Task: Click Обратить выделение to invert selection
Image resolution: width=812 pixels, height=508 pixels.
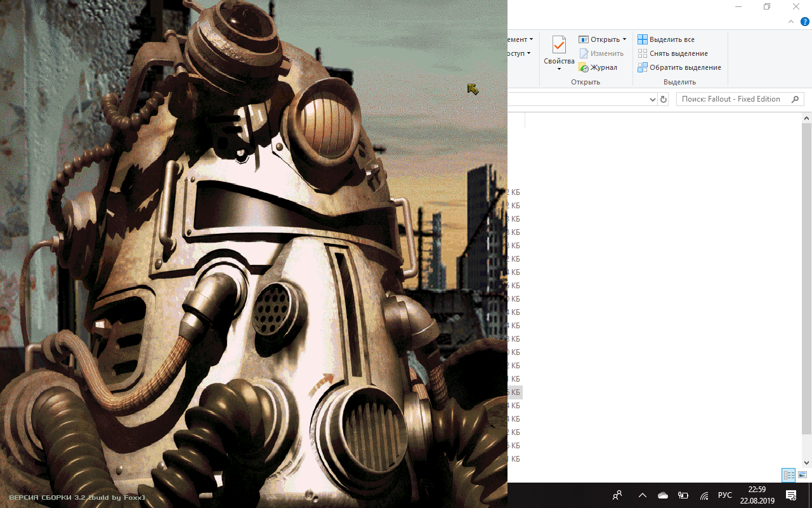Action: point(679,67)
